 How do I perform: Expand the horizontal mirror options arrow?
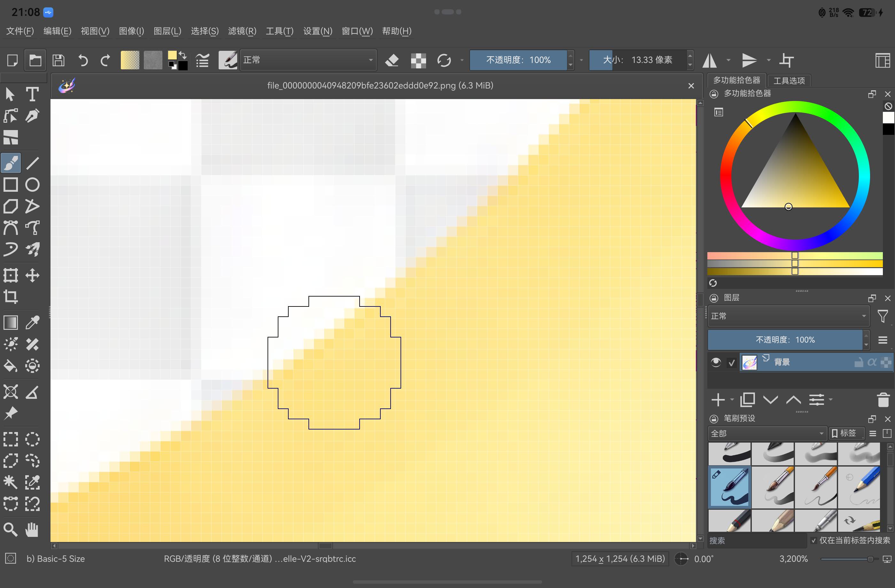click(728, 60)
